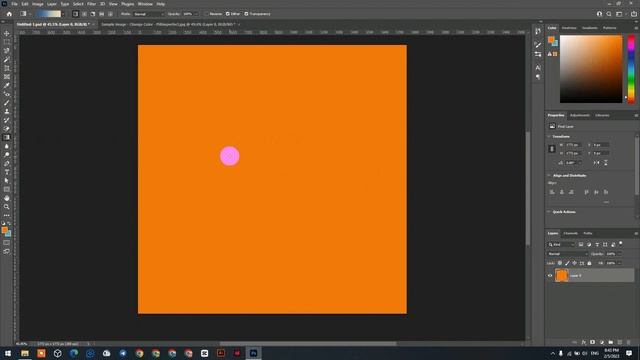Select the Frame tool
This screenshot has width=640, height=360.
coord(7,77)
